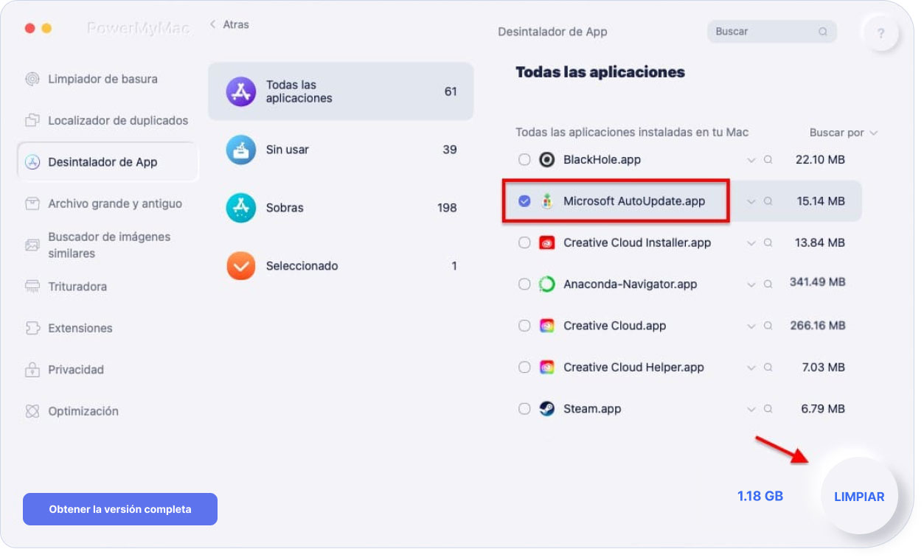Select the Steam.app checkbox

click(524, 409)
